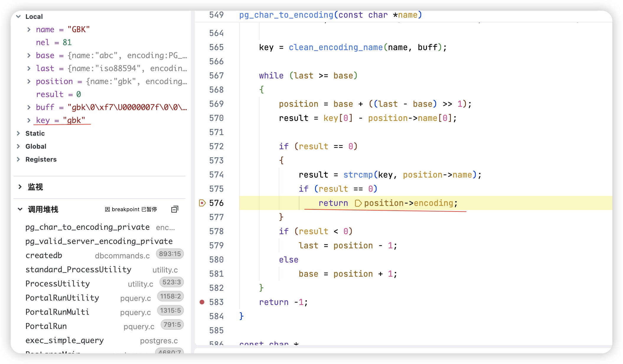Select PortalRunMulti stack frame
The image size is (623, 364).
[x=57, y=312]
